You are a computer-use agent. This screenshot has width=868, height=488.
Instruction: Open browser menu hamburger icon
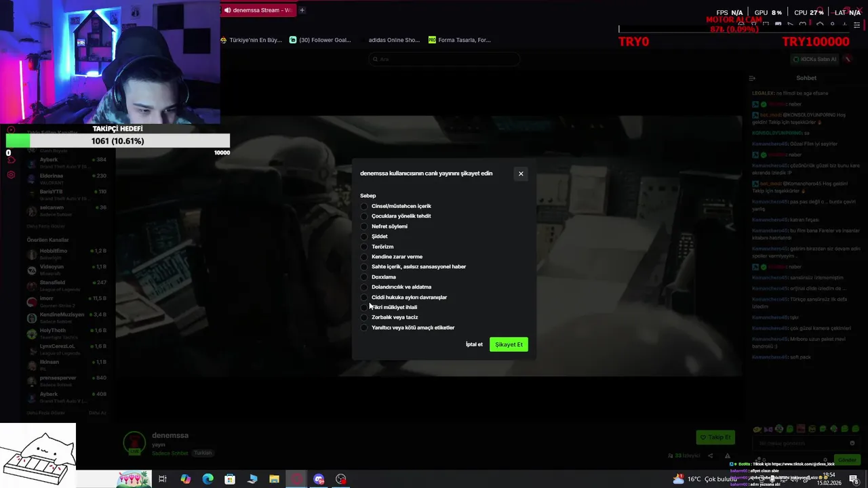click(856, 25)
